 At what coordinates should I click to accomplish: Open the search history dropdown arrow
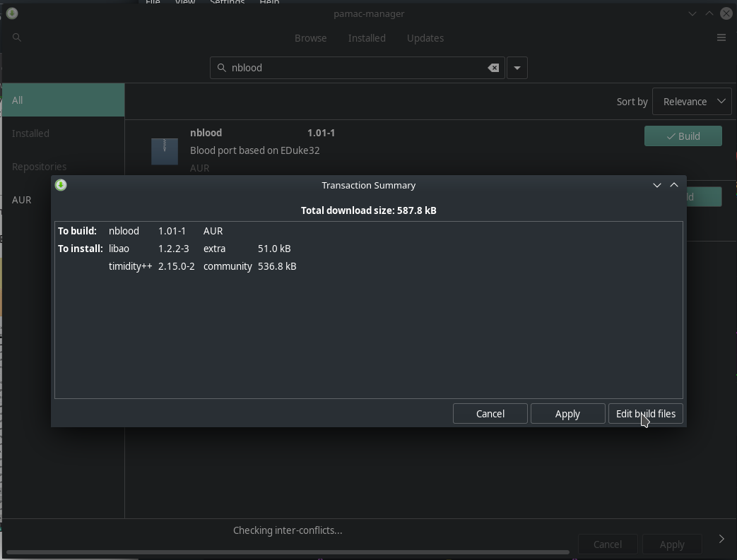point(517,68)
